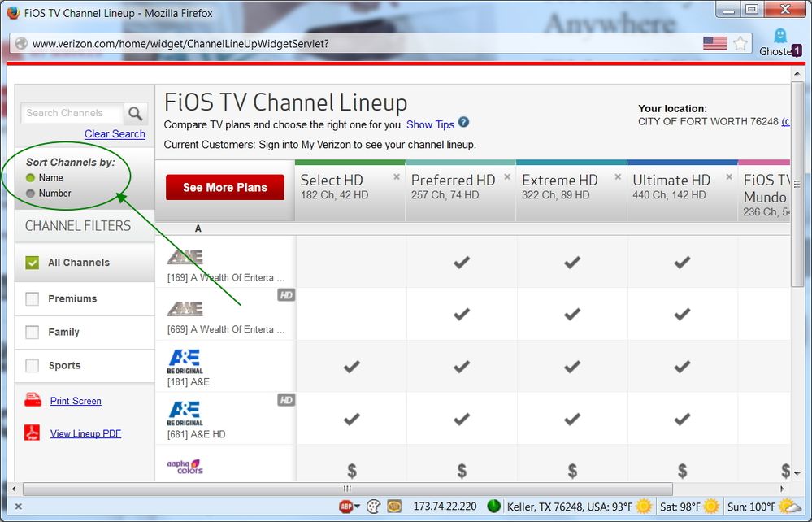
Task: Click the site identity globe icon in URL bar
Action: (21, 44)
